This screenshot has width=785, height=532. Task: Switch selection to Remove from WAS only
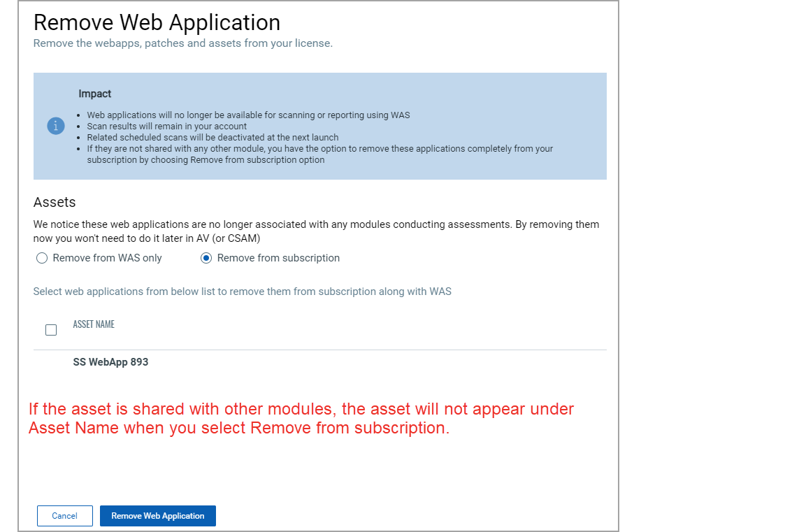(41, 258)
